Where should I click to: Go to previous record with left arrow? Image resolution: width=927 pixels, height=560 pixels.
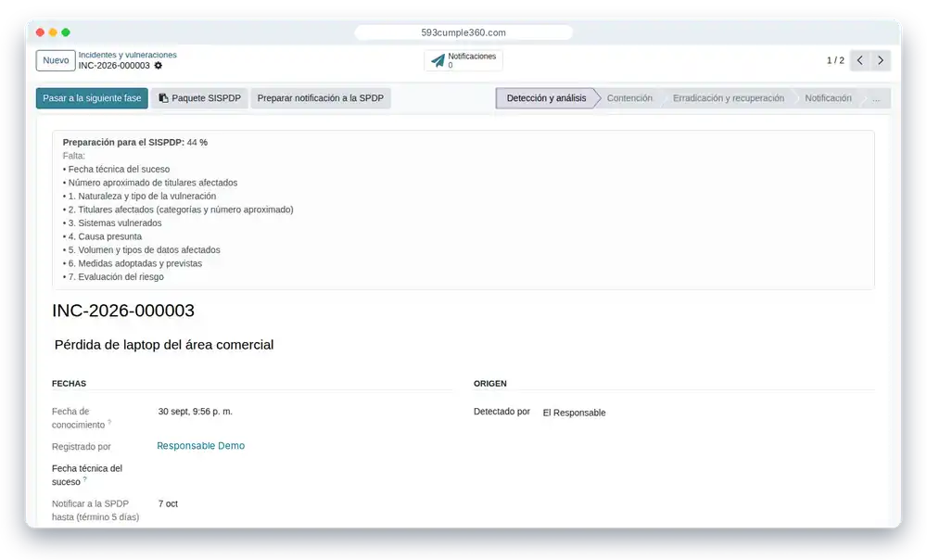(860, 60)
